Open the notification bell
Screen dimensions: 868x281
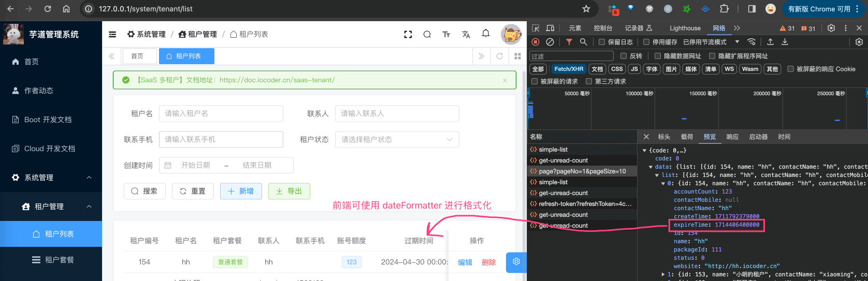tap(485, 34)
